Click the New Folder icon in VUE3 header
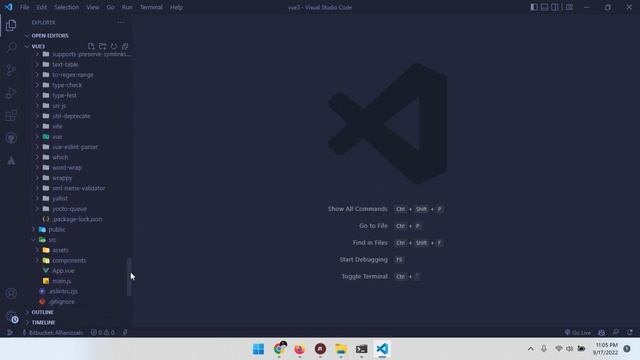 tap(102, 46)
